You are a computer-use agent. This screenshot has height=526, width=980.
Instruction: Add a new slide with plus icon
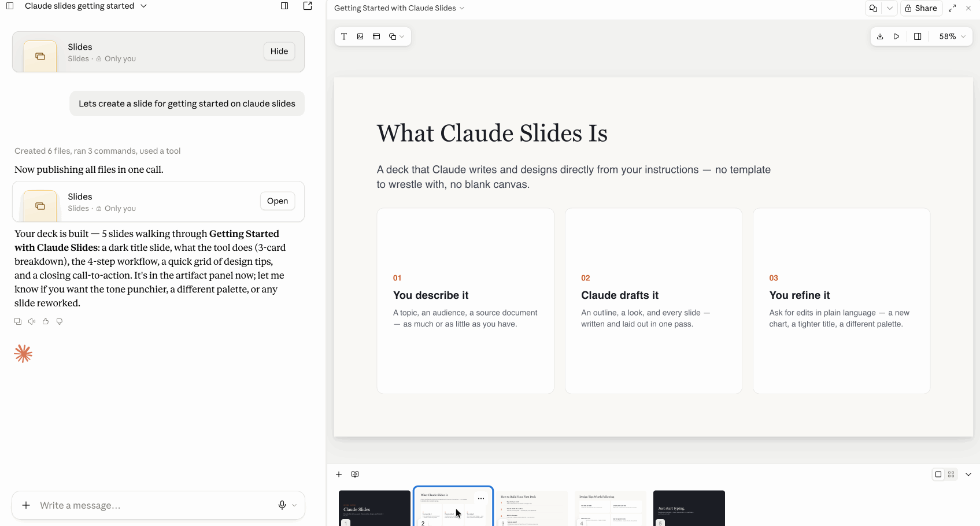(339, 475)
